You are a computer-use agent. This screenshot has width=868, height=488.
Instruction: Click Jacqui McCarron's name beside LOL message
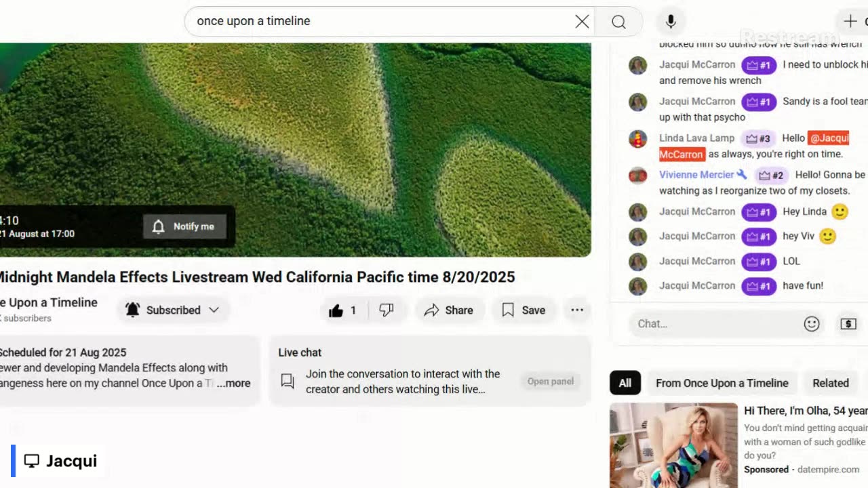(x=697, y=261)
